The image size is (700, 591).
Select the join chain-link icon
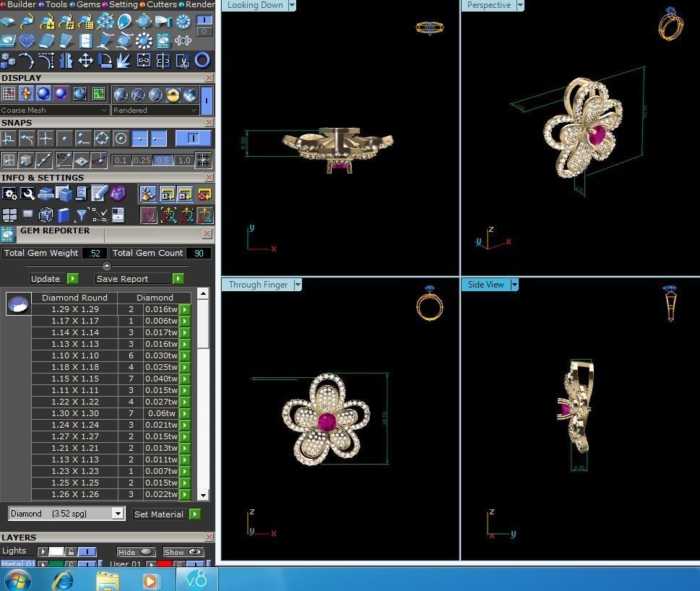click(x=143, y=60)
